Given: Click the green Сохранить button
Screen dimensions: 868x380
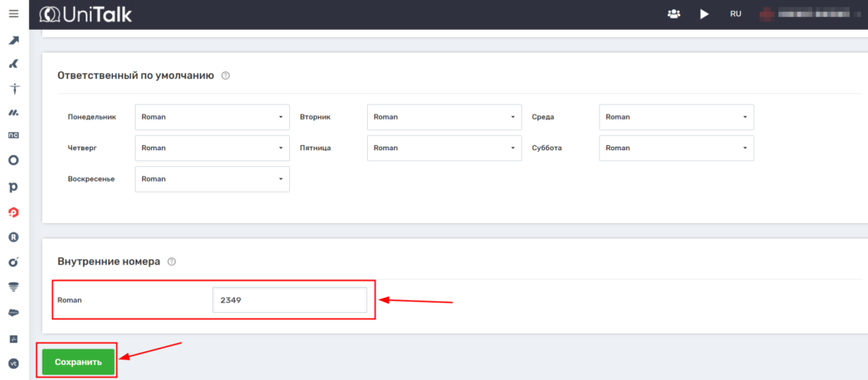Looking at the screenshot, I should [x=78, y=362].
